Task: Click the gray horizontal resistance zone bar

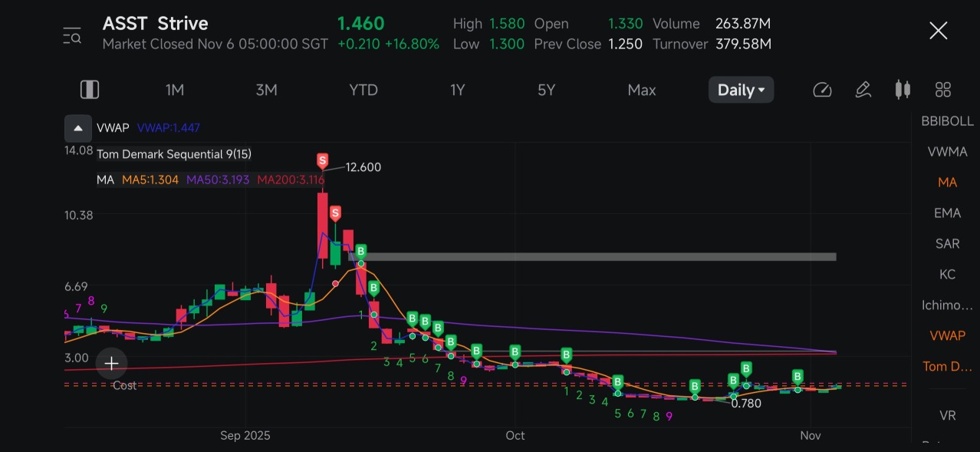Action: 598,256
